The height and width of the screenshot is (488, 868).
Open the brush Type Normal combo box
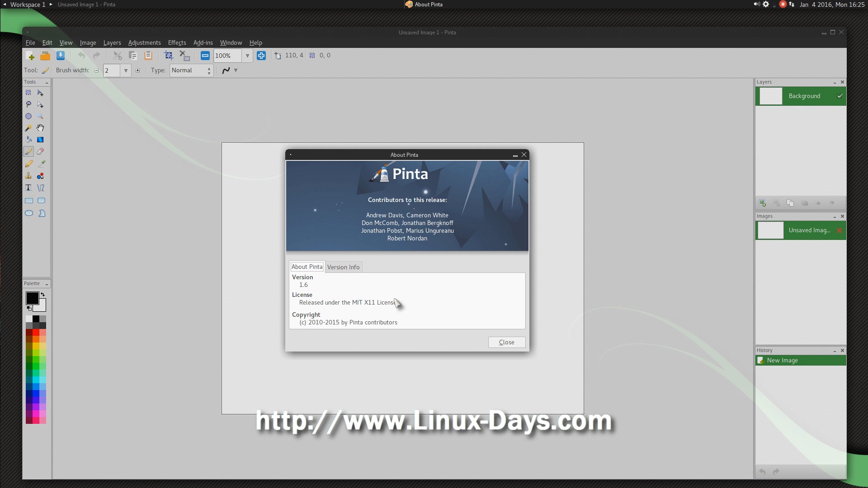tap(191, 70)
